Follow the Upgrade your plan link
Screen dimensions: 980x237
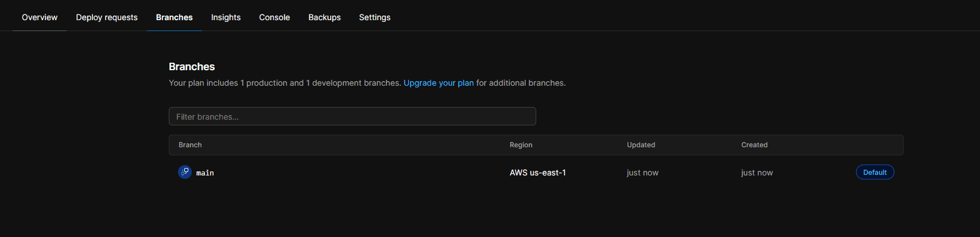pos(439,83)
